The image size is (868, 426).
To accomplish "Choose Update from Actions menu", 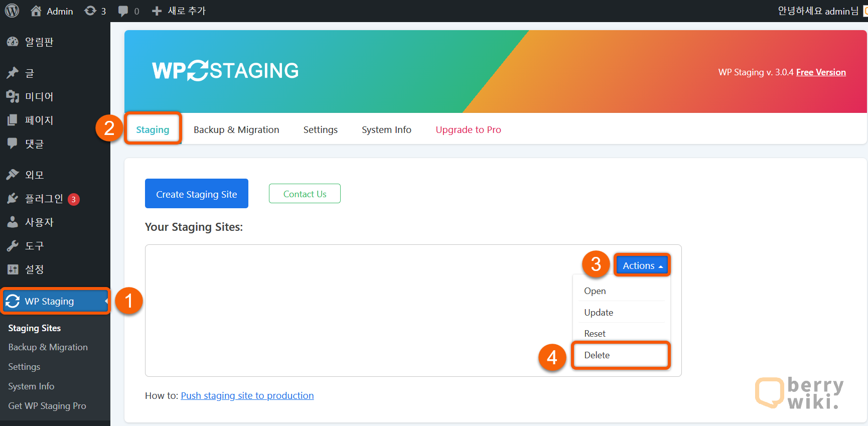I will pos(621,312).
